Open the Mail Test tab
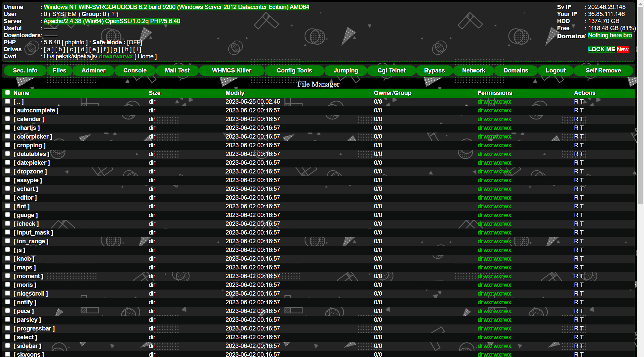Image resolution: width=644 pixels, height=357 pixels. [x=177, y=70]
